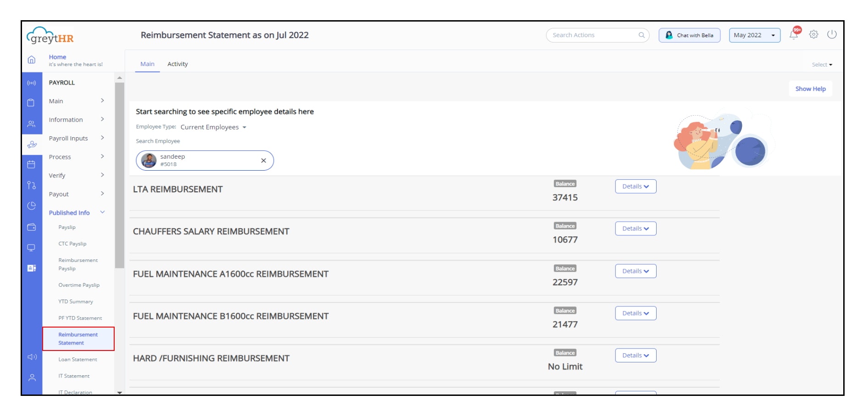
Task: Collapse the Published Info menu section
Action: coord(103,212)
